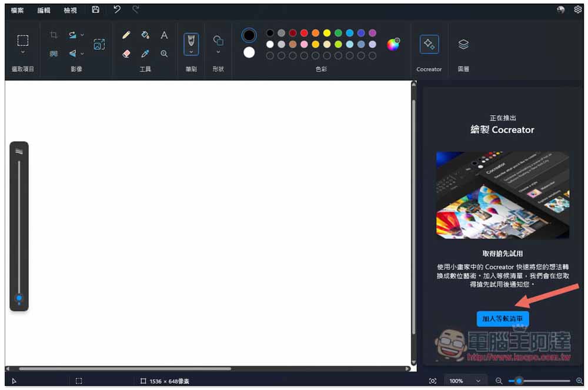Click the Redo arrow icon
Image resolution: width=588 pixels, height=390 pixels.
tap(136, 9)
